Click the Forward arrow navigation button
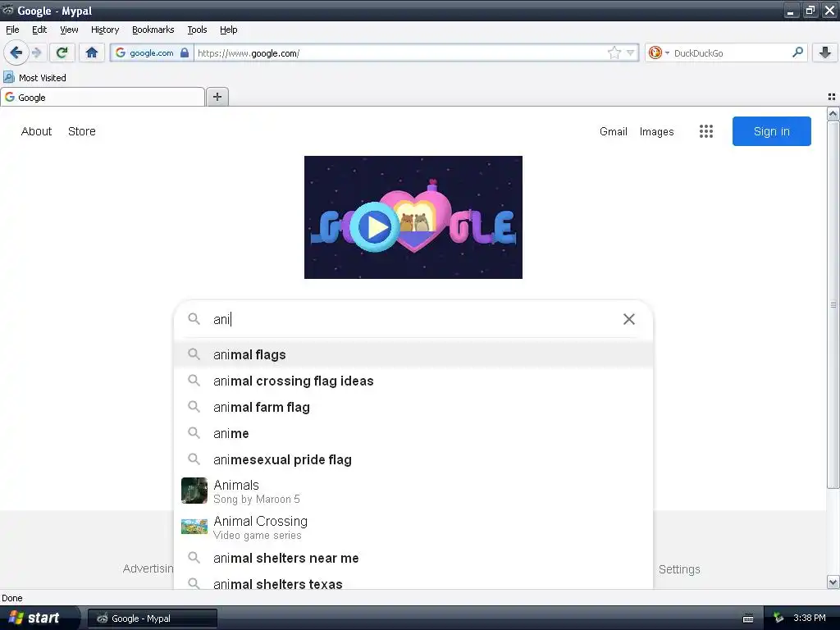 pos(36,52)
